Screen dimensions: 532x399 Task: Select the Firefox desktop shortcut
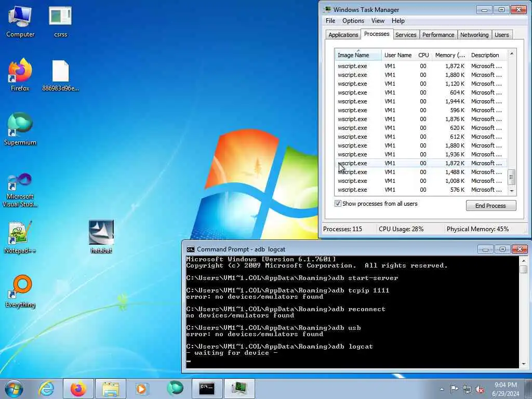(x=20, y=75)
